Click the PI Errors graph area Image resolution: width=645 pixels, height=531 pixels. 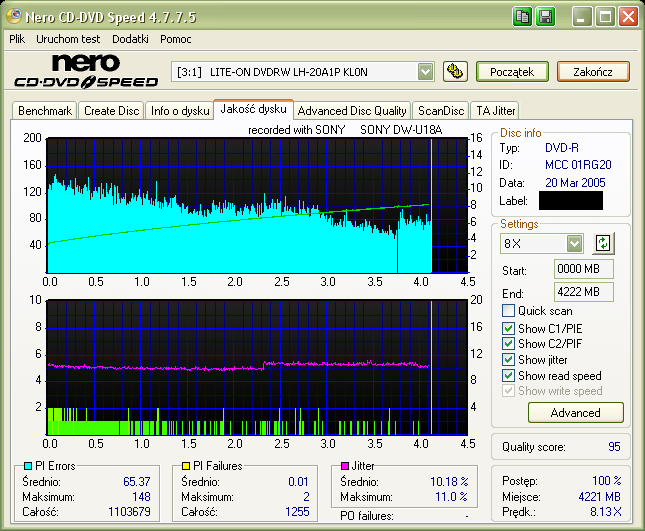[257, 205]
